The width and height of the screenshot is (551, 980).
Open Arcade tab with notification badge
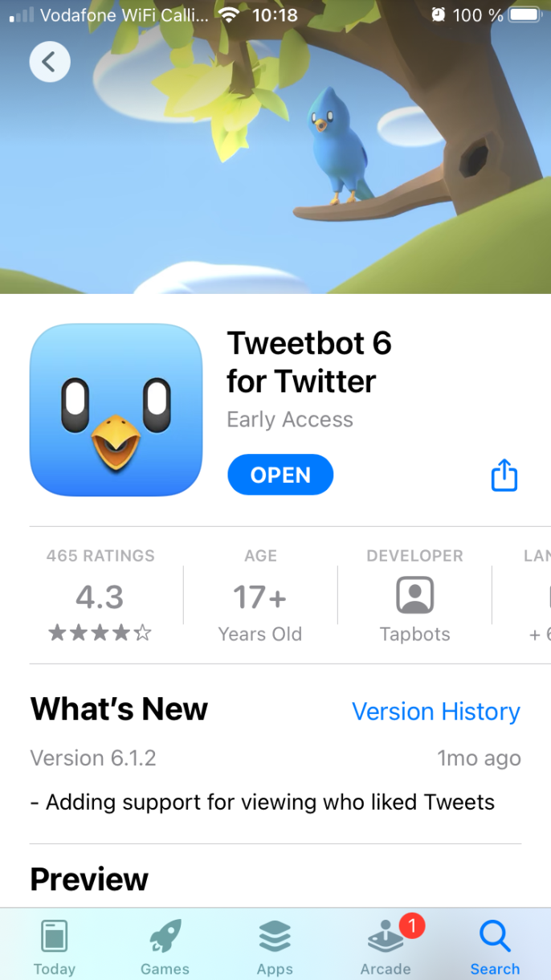[x=386, y=947]
